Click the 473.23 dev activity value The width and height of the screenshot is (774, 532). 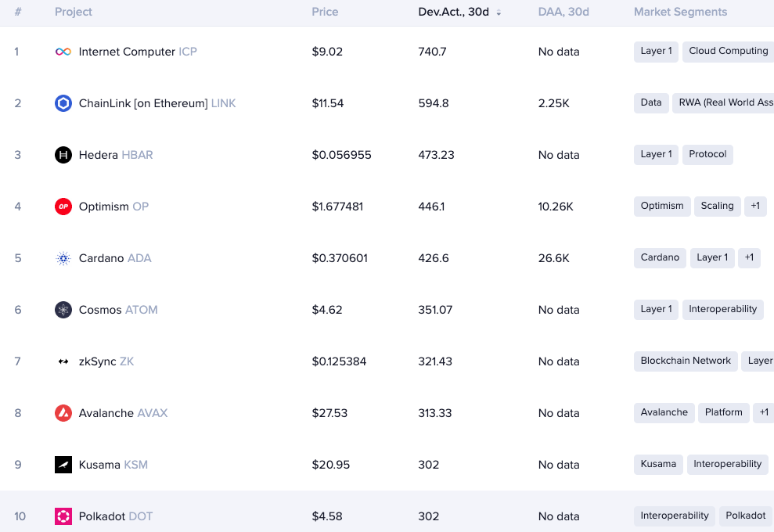point(437,155)
